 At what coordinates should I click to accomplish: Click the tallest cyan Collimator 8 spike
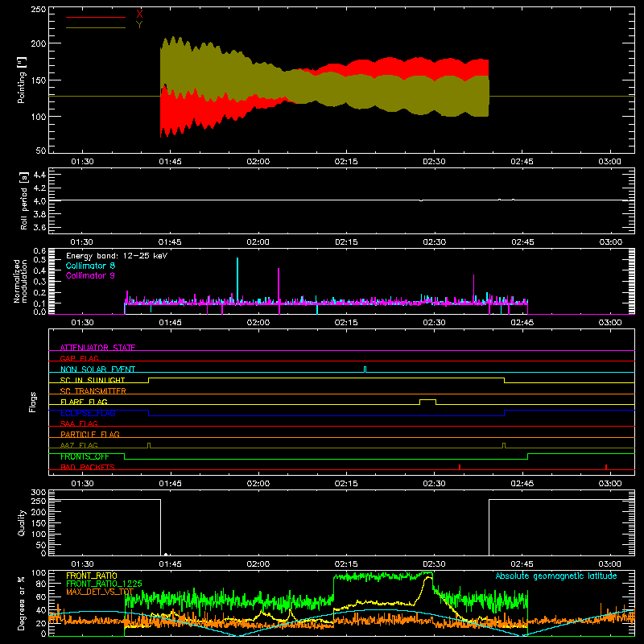(x=237, y=279)
